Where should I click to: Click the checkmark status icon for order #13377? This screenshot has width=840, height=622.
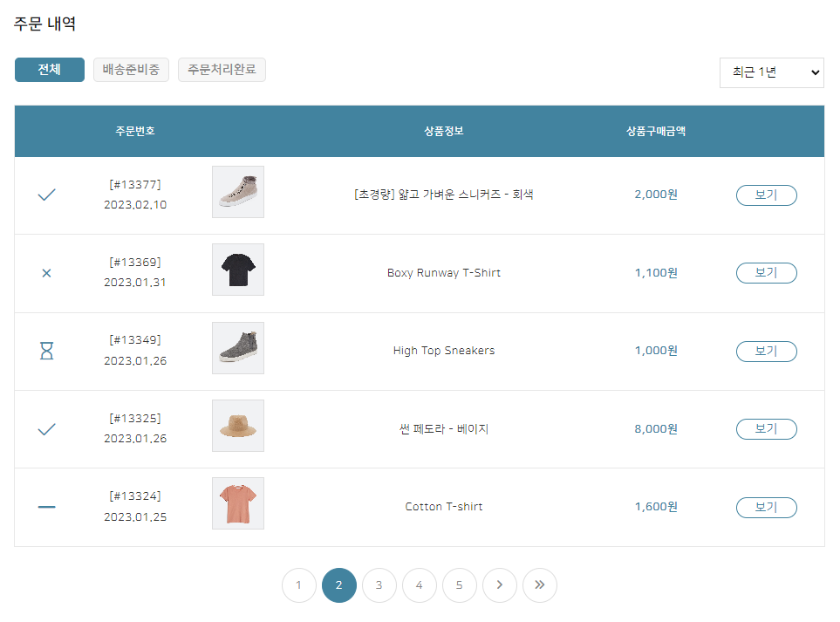click(47, 195)
